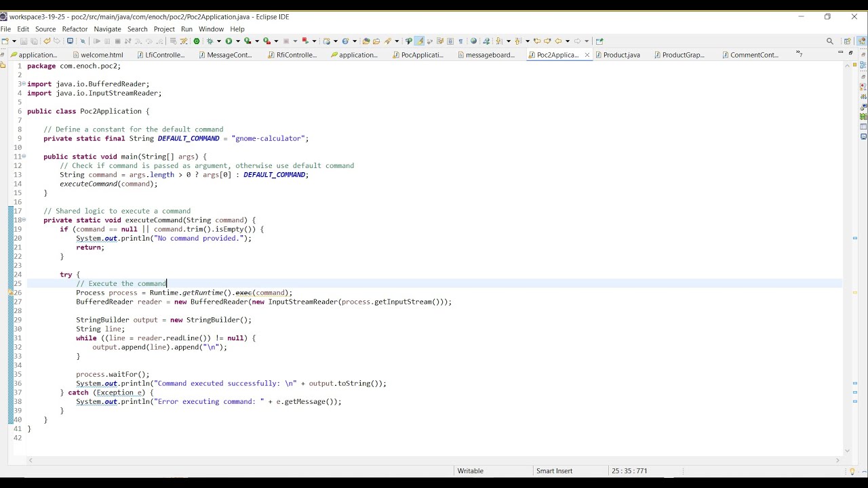This screenshot has height=488, width=868.
Task: Click the horizontal scrollbar left arrow
Action: tap(30, 460)
